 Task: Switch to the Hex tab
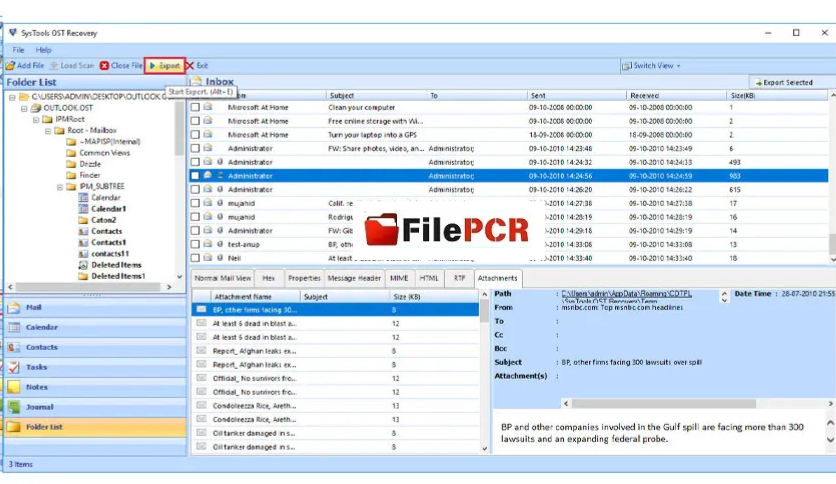pyautogui.click(x=269, y=278)
